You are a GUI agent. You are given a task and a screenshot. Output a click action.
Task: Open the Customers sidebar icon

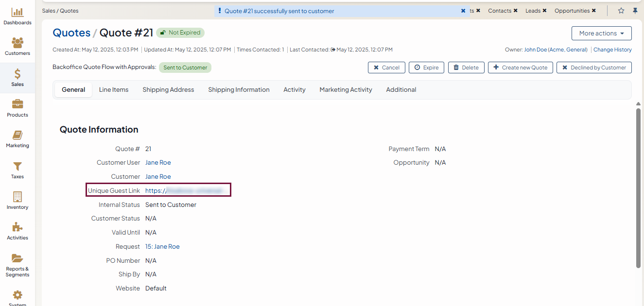[x=17, y=43]
